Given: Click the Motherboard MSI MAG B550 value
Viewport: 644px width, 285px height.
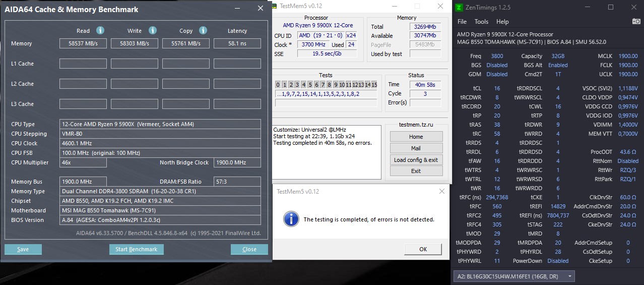Looking at the screenshot, I should [160, 210].
